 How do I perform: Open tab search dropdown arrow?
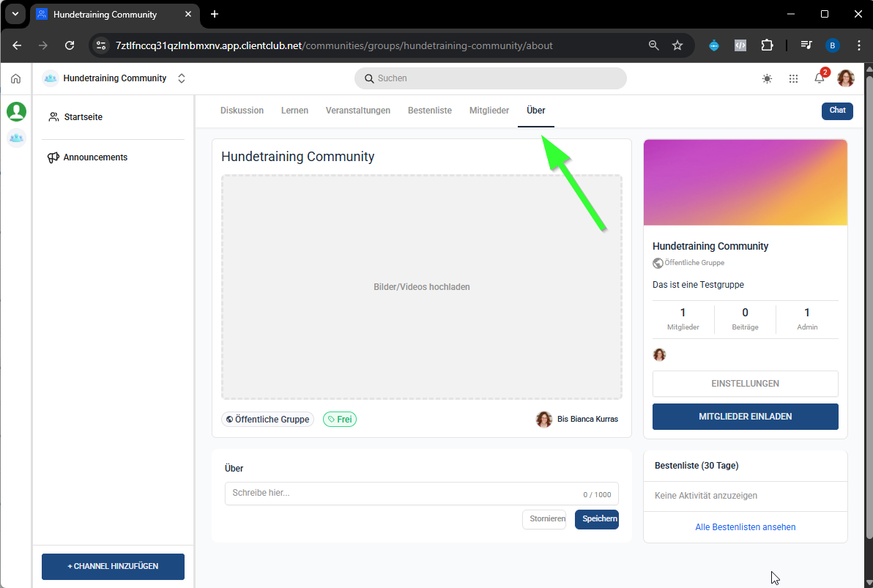click(x=15, y=14)
